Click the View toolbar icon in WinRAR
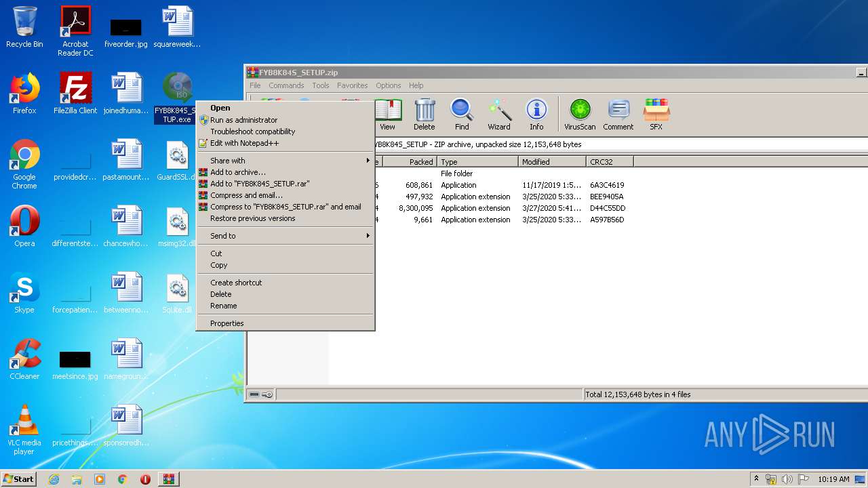 pos(387,114)
